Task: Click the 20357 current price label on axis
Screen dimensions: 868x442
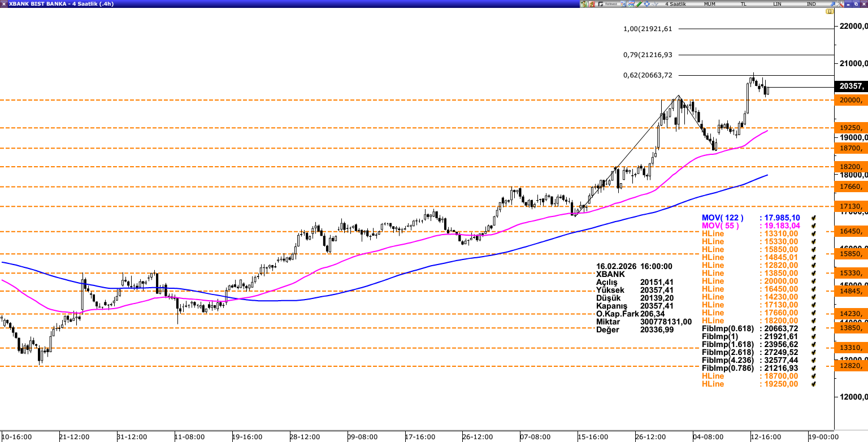Action: [850, 86]
